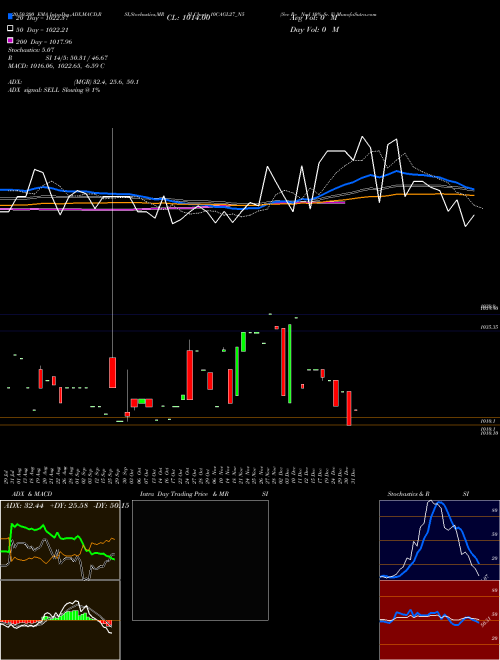Click the 'ADX signal: SELL' line
500x660 pixels.
(54, 90)
